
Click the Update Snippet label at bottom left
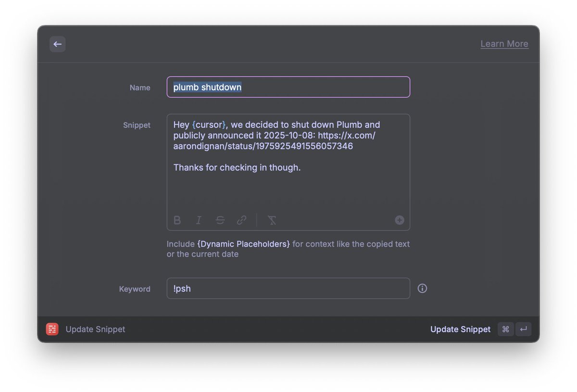95,329
